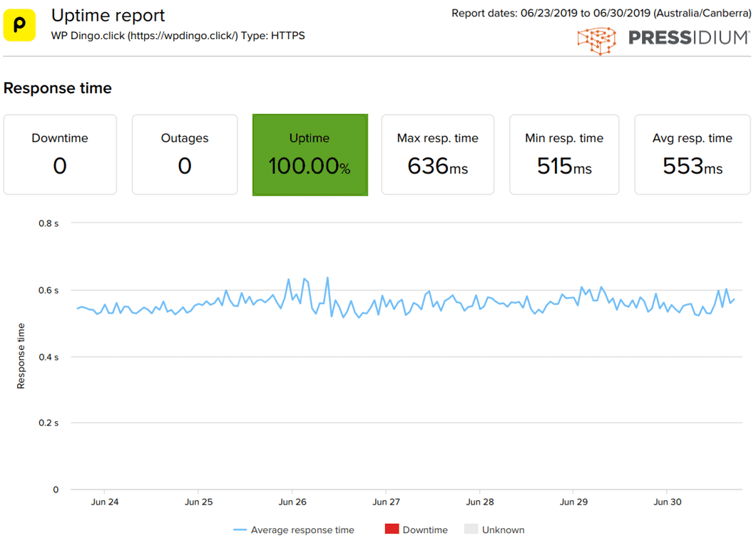
Task: Click the Jun 29 axis label
Action: click(573, 502)
